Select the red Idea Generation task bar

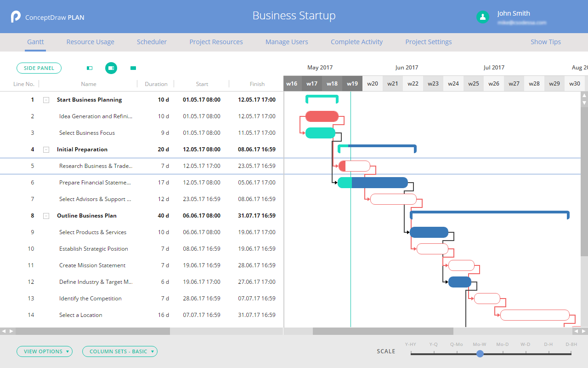322,116
